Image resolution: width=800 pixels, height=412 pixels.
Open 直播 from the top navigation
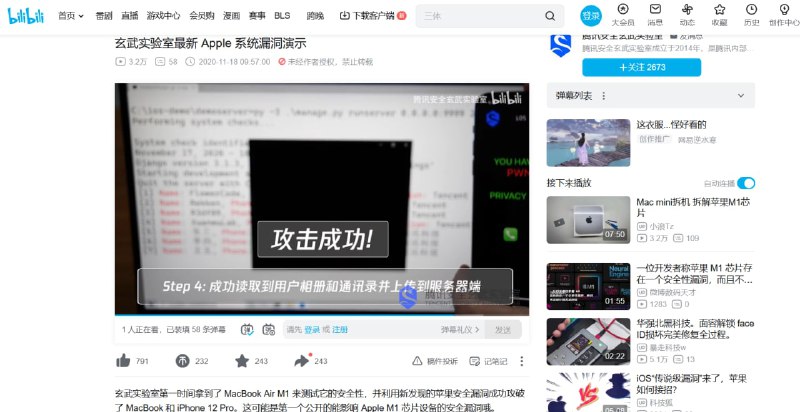click(130, 16)
